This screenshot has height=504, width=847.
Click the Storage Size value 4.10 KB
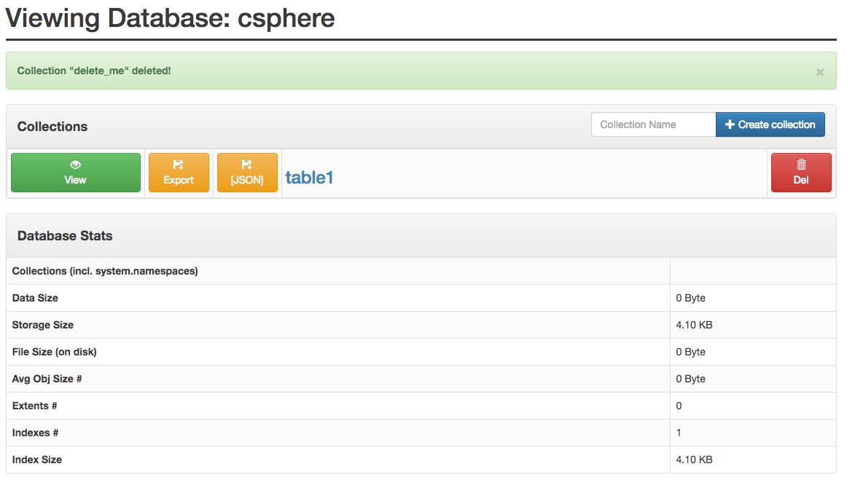(694, 325)
